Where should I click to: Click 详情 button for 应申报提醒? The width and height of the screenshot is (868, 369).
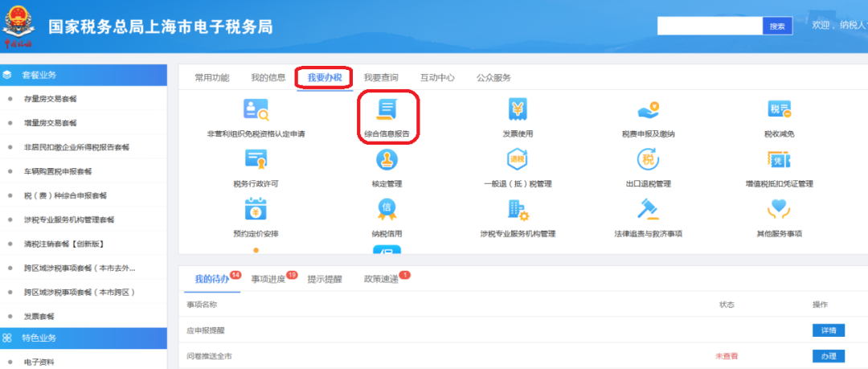828,330
